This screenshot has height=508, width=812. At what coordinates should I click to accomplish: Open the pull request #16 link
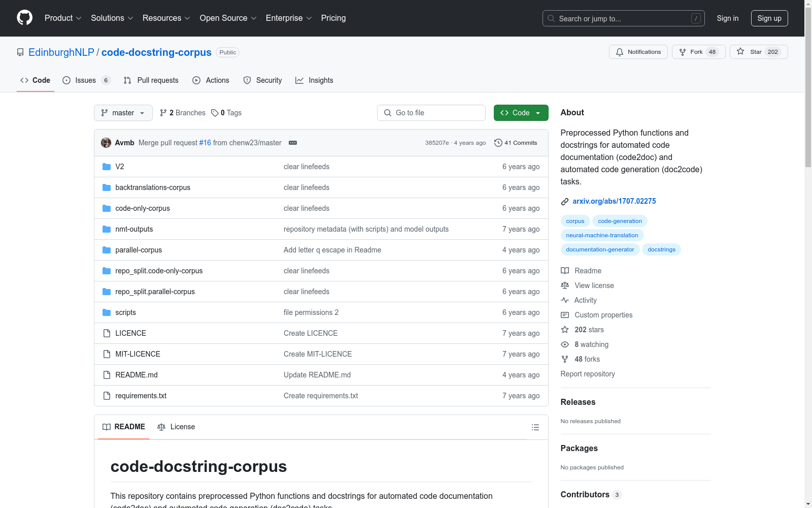tap(205, 143)
